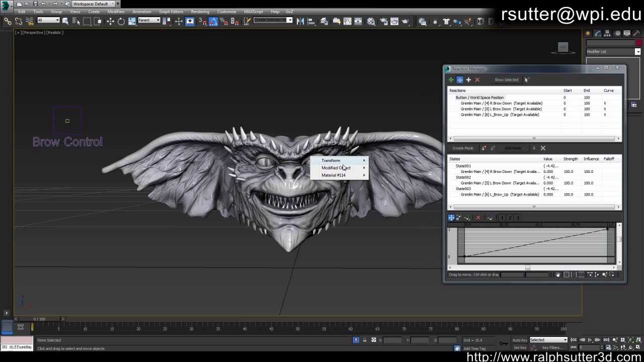Viewport: 644px width, 362px height.
Task: Open the MAXScript menu
Action: point(253,12)
